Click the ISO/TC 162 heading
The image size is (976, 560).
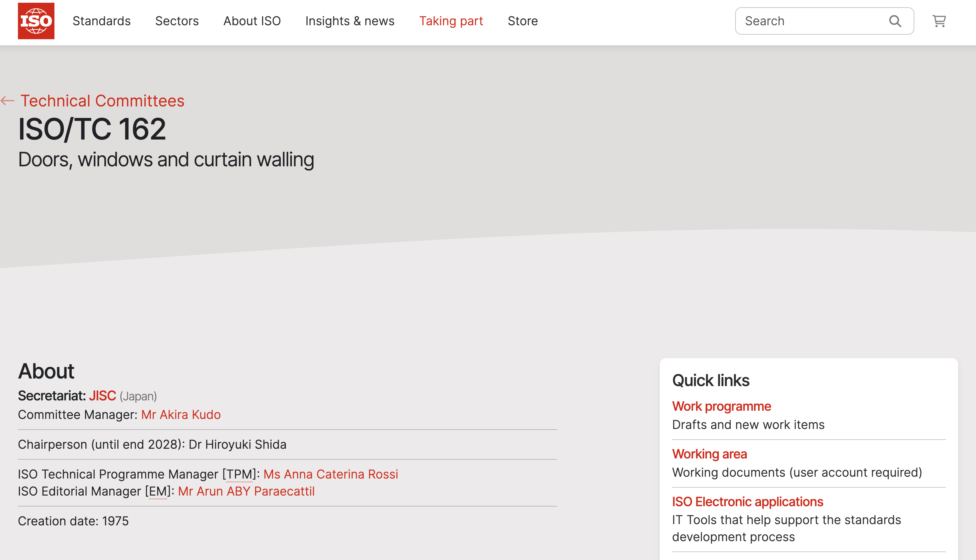pyautogui.click(x=92, y=129)
